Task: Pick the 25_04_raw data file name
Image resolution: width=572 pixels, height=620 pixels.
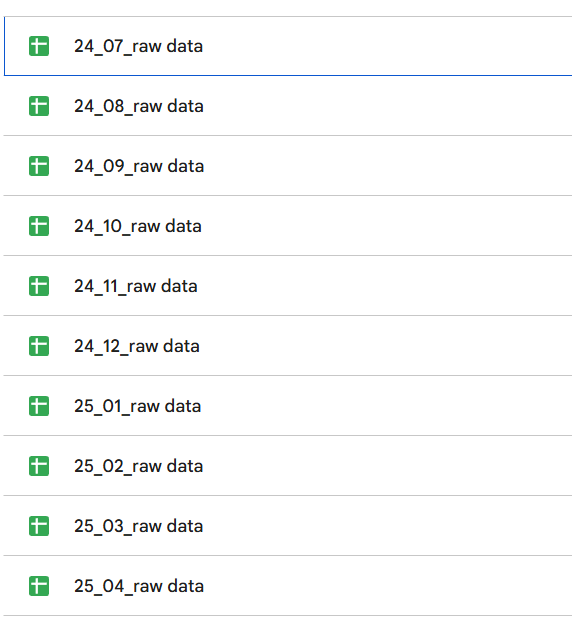Action: tap(139, 586)
